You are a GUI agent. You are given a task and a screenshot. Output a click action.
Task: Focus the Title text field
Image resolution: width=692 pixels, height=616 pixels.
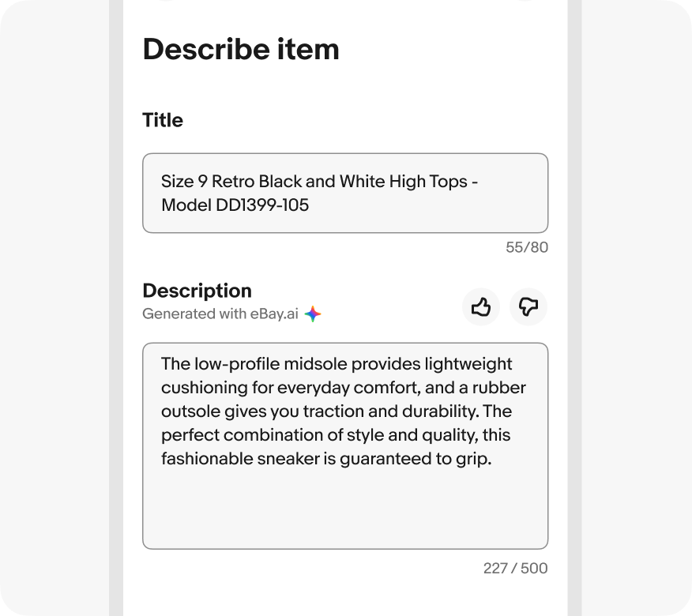(345, 193)
